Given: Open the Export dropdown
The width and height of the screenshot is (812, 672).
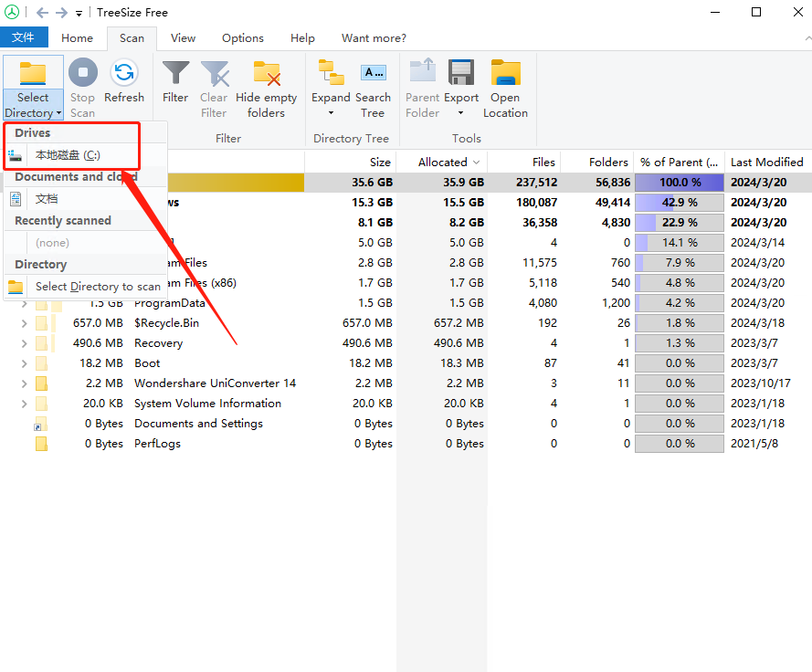Looking at the screenshot, I should coord(461,112).
